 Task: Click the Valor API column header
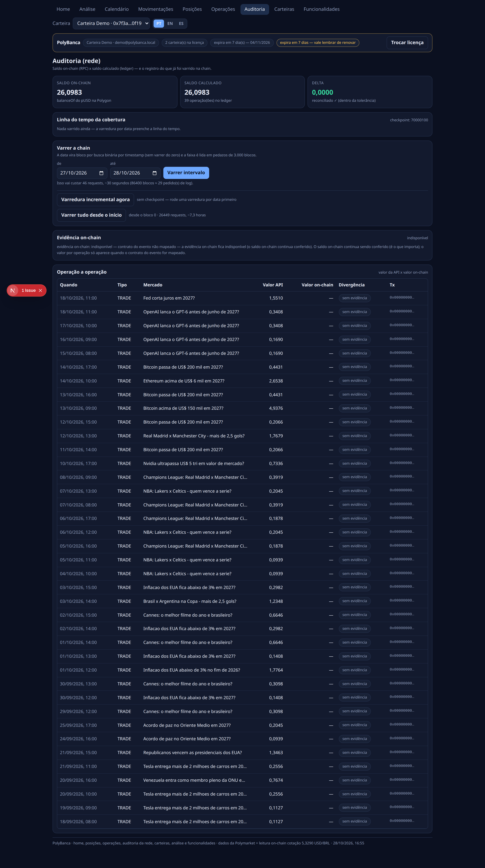[x=272, y=285]
